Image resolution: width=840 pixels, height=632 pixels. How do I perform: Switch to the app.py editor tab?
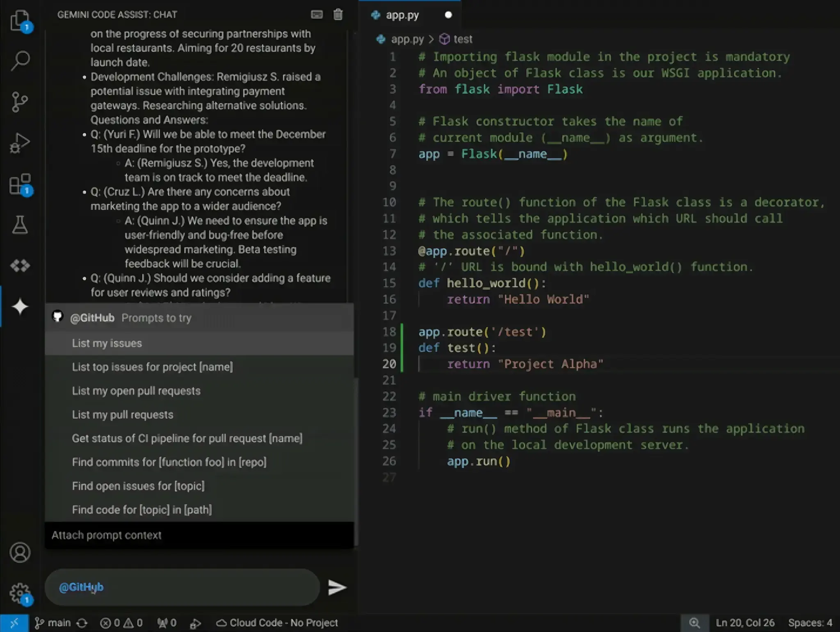coord(402,15)
